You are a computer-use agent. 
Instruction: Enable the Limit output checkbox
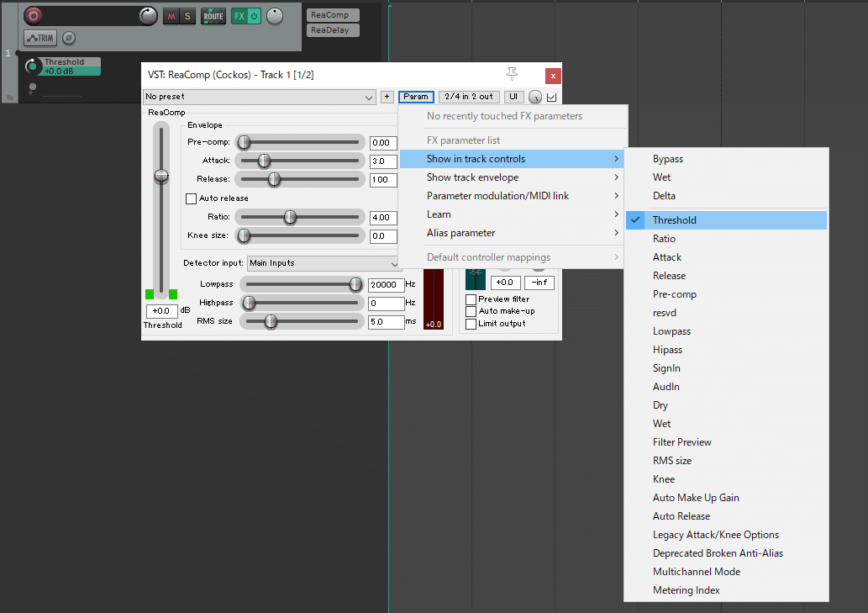point(471,324)
